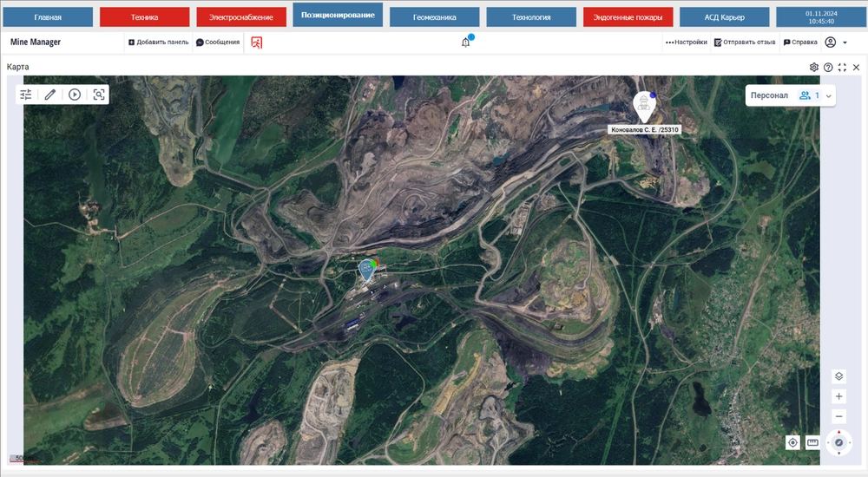Open notifications bell icon
Screen dimensions: 868x477
click(466, 42)
